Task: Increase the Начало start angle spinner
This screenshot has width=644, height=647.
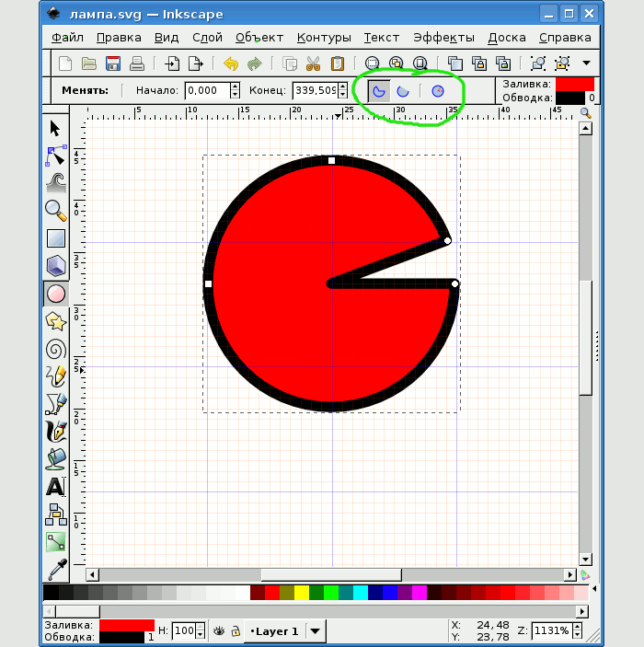Action: tap(235, 87)
